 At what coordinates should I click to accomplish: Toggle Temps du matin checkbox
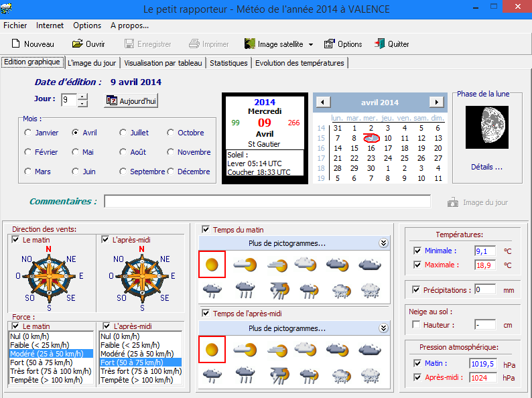206,229
